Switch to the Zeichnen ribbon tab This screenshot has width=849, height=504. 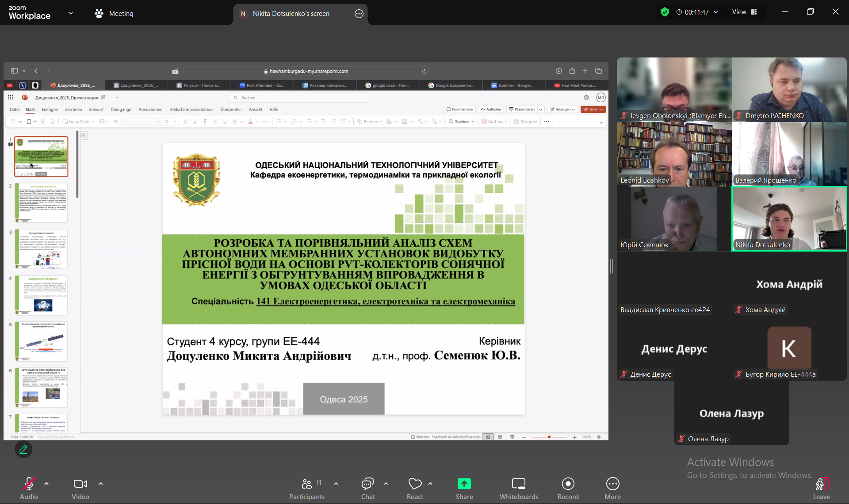tap(73, 109)
